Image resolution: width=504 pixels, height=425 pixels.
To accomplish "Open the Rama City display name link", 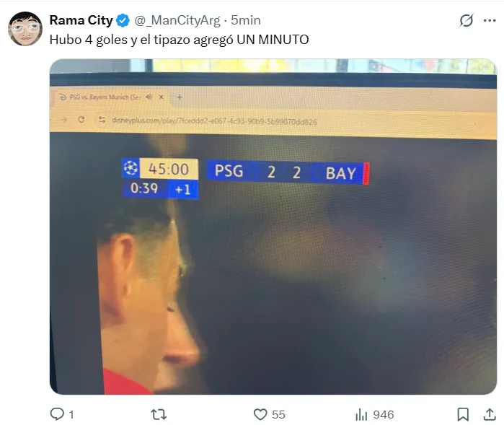I will (81, 20).
